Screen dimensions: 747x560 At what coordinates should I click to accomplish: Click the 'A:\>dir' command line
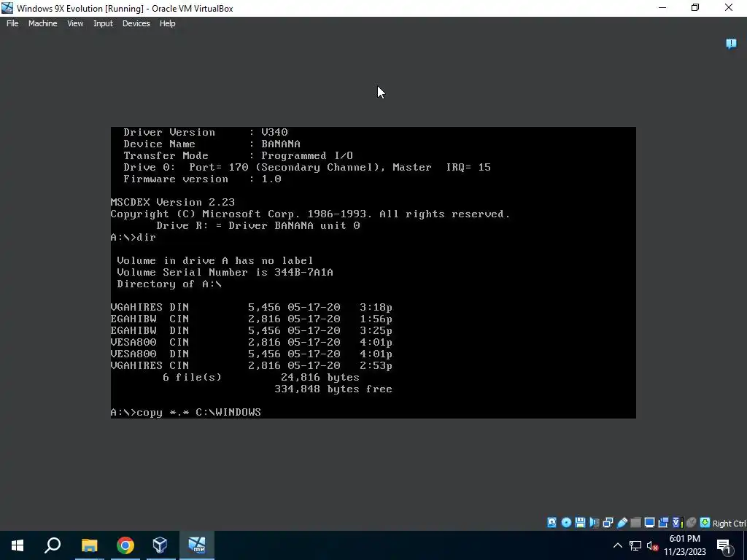pyautogui.click(x=133, y=237)
